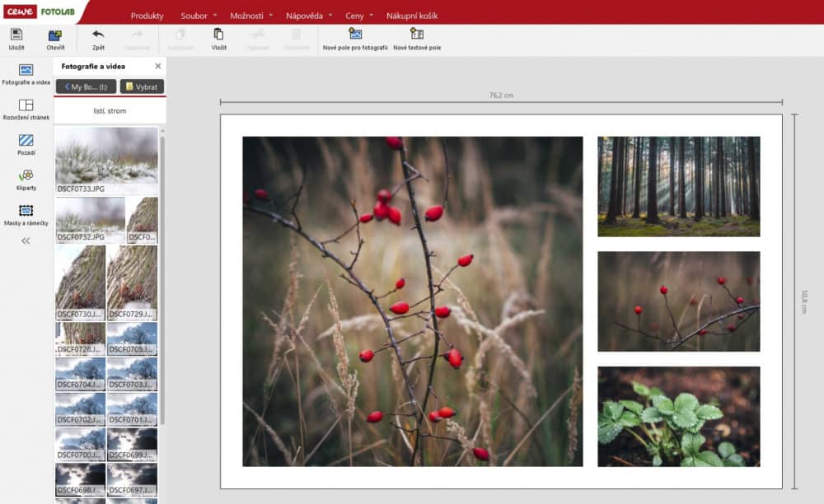Collapse the left sidebar with double chevron
824x504 pixels.
pyautogui.click(x=26, y=240)
